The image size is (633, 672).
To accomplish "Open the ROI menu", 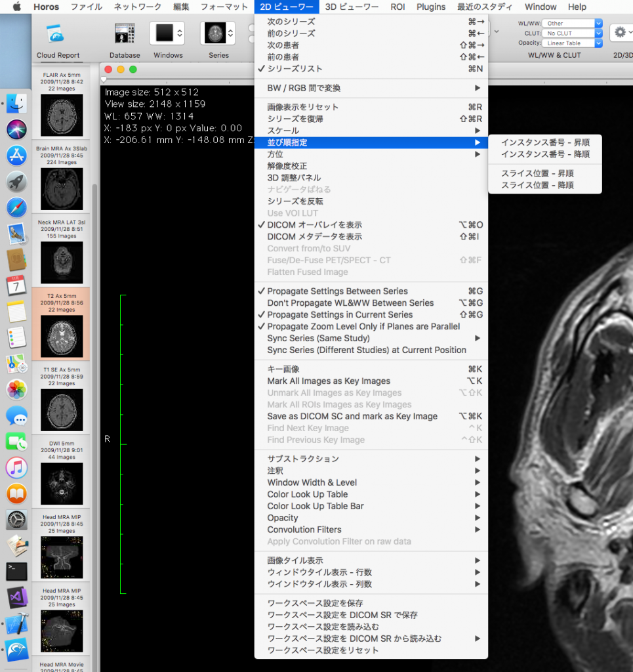I will (398, 7).
